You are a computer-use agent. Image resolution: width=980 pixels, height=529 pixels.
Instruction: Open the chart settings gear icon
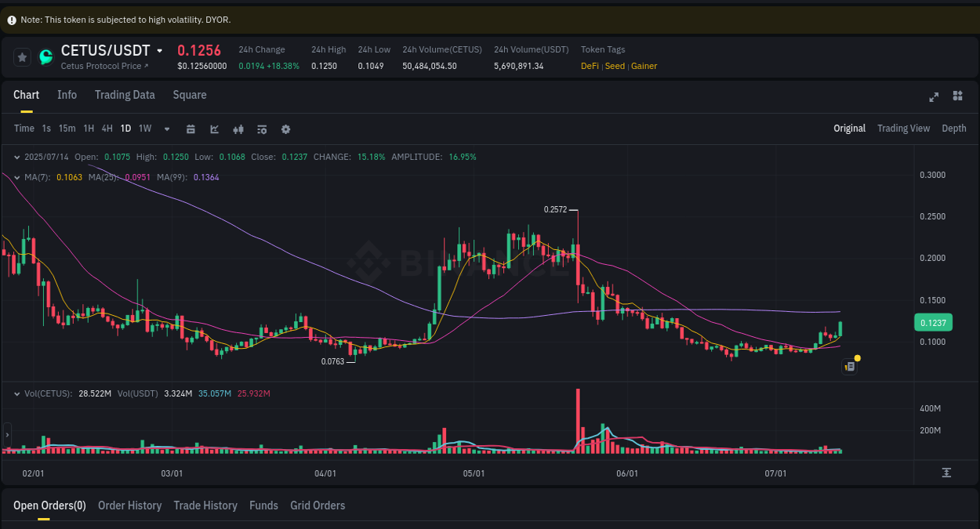[x=285, y=129]
